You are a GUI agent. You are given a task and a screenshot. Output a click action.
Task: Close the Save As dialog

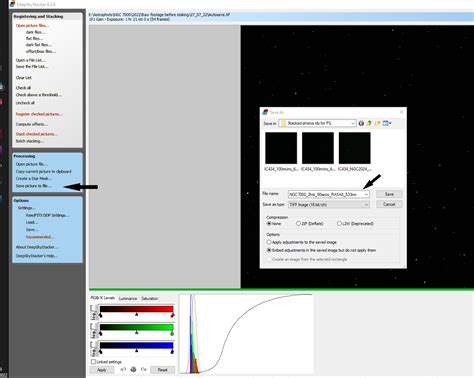(401, 112)
